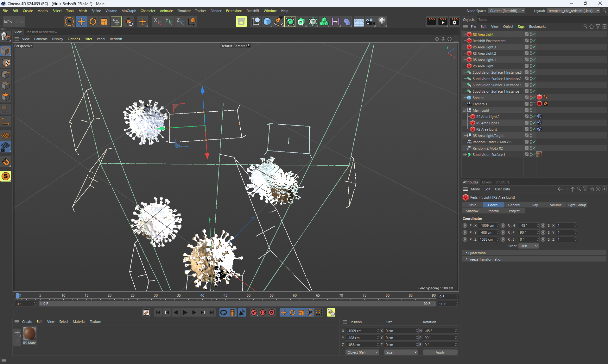608x364 pixels.
Task: Open the rotation Order HPB dropdown
Action: 529,246
